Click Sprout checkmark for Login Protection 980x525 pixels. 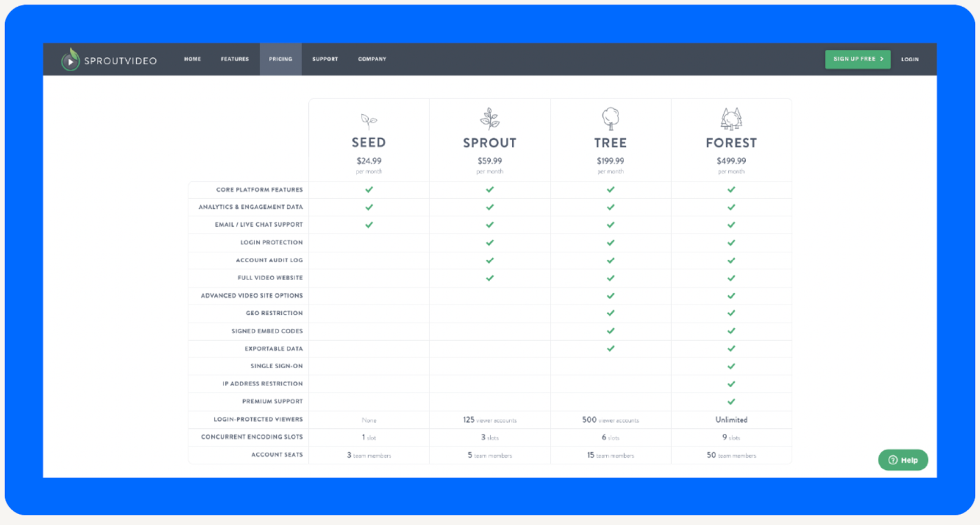coord(489,243)
